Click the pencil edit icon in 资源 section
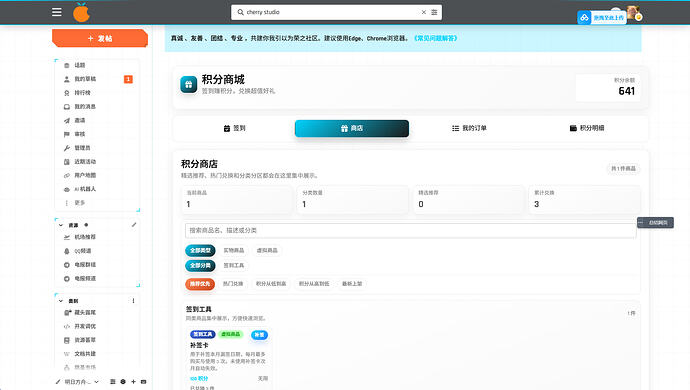 pyautogui.click(x=134, y=225)
